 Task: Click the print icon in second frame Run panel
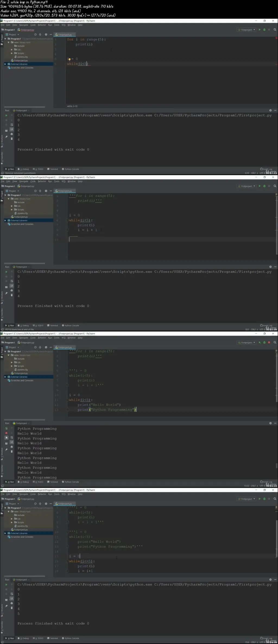coord(12,291)
